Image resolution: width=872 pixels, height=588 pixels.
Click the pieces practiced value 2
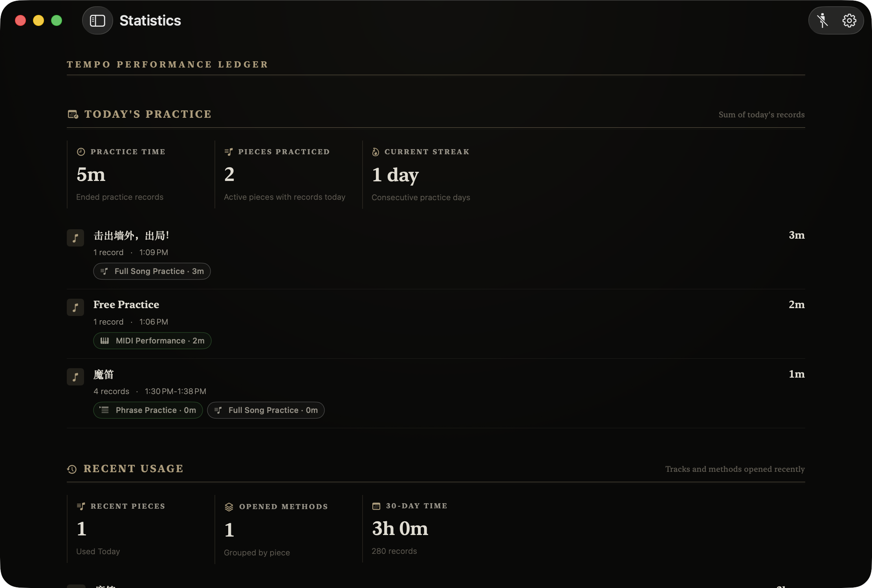tap(229, 174)
